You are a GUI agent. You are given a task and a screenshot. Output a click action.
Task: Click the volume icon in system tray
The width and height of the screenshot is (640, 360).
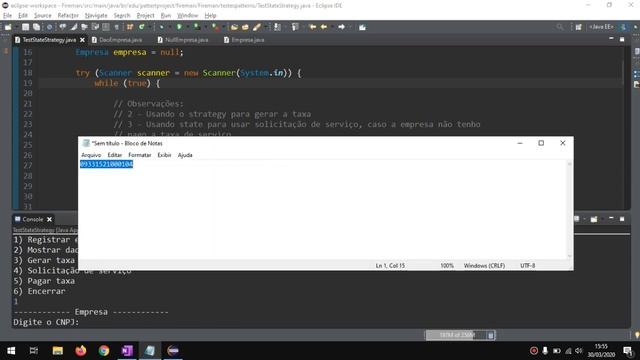[x=578, y=351]
